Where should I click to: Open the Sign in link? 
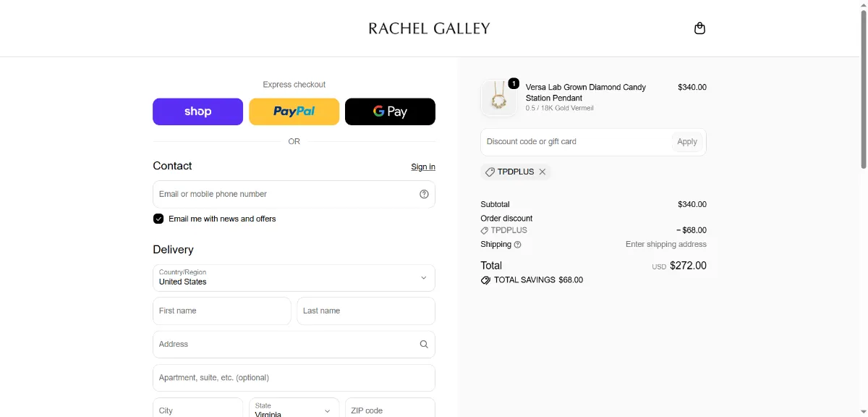click(x=423, y=167)
